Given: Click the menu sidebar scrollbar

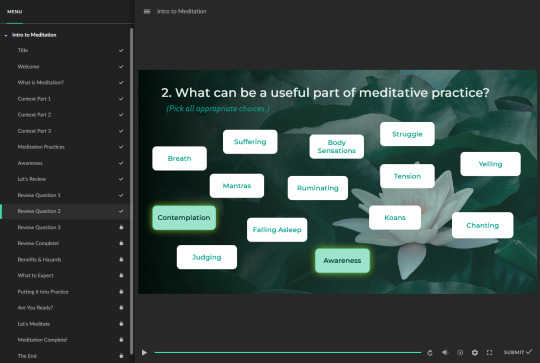Looking at the screenshot, I should [132, 191].
